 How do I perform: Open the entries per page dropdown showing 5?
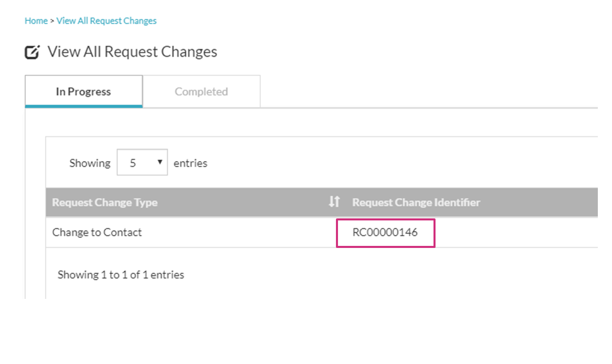142,162
